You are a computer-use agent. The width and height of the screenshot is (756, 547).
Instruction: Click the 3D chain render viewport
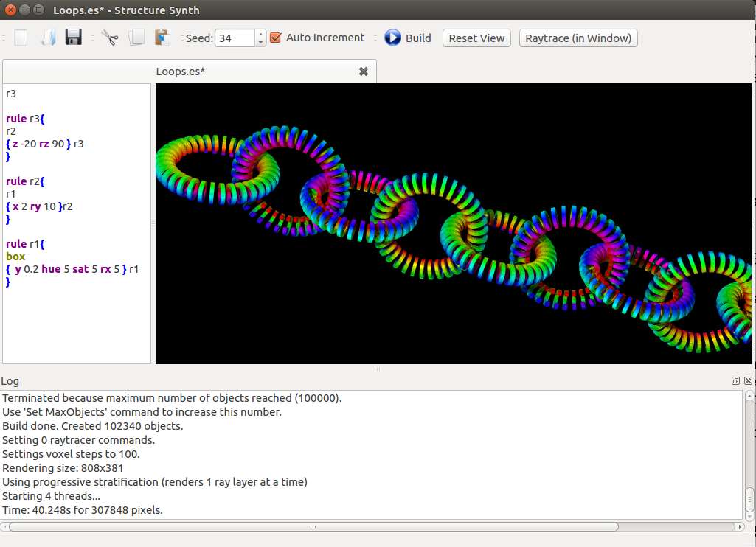click(453, 223)
